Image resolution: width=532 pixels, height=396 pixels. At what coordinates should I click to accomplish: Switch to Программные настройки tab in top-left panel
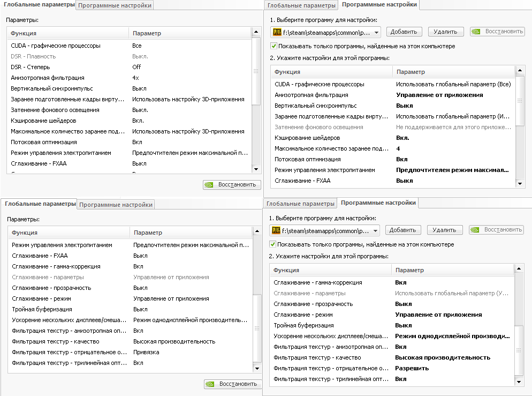pos(115,5)
